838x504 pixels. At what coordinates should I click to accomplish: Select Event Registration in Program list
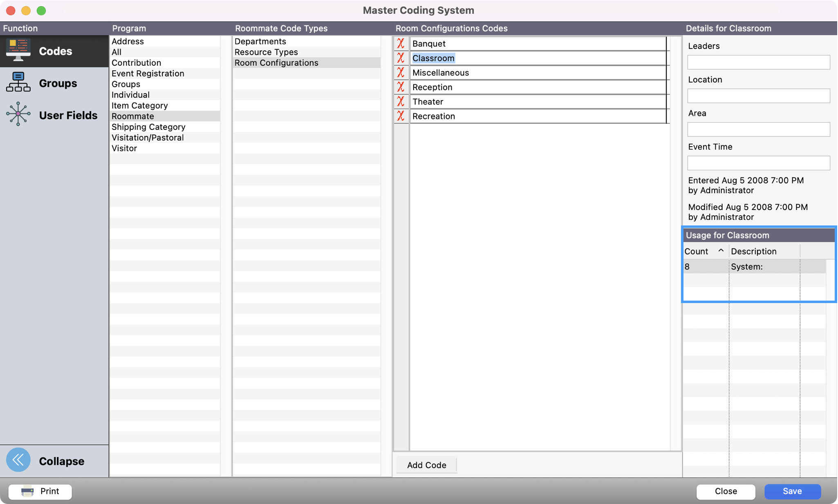[148, 74]
